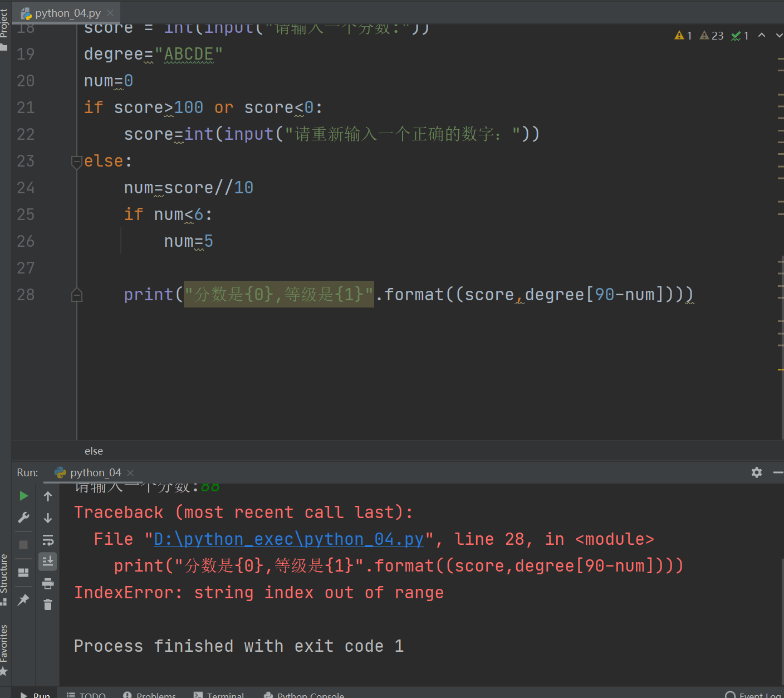Screen dimensions: 784x698
Task: Open the error warning indicator showing 1
Action: [x=683, y=36]
